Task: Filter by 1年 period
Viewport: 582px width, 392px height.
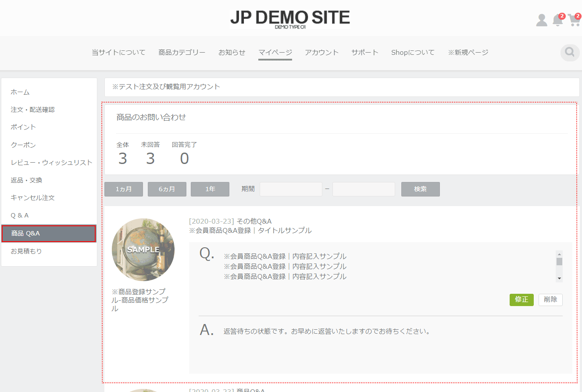Action: click(210, 189)
